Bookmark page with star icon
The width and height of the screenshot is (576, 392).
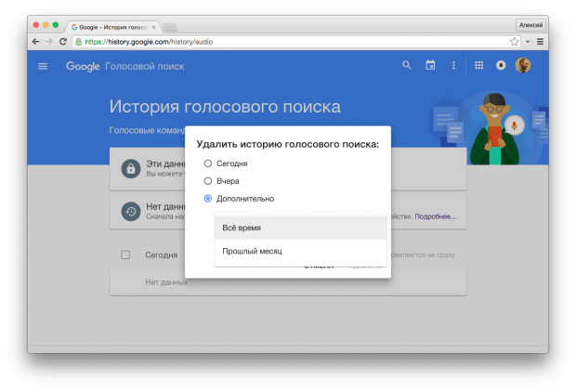click(x=514, y=42)
